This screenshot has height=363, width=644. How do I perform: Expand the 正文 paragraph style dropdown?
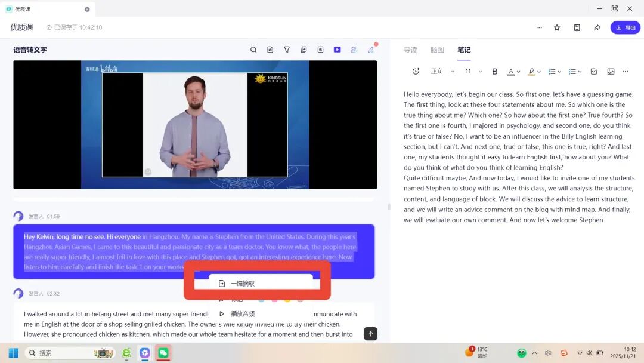point(442,72)
